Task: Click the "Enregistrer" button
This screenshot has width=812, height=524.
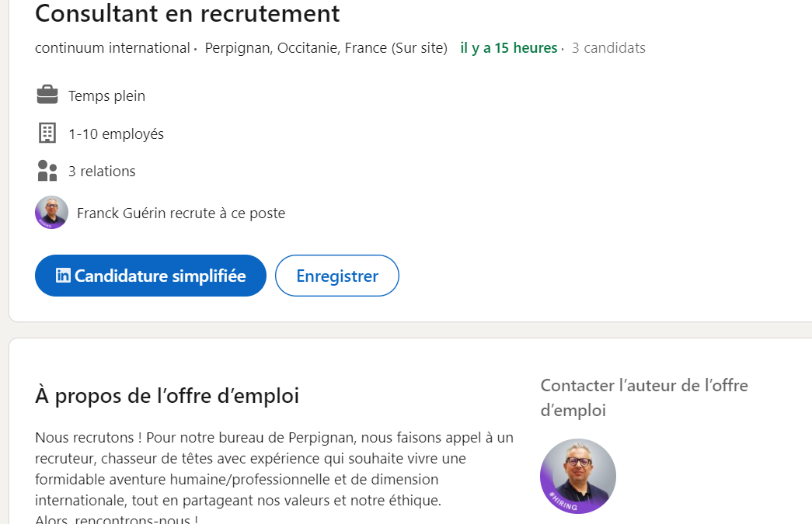Action: [336, 275]
